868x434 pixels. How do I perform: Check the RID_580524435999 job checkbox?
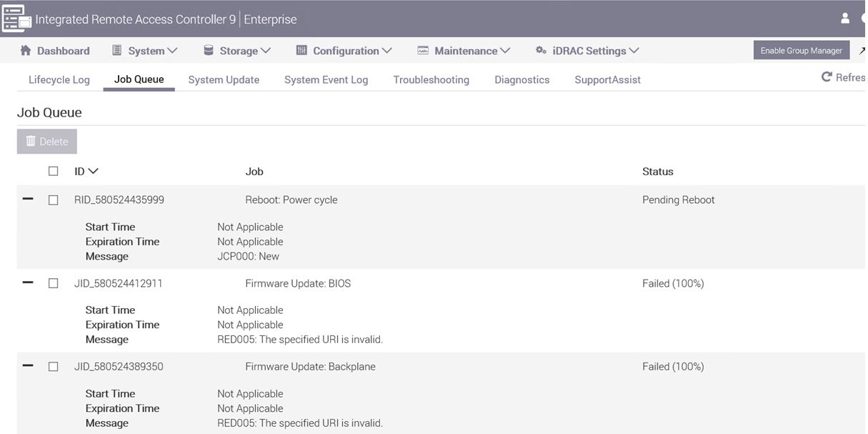[x=54, y=200]
